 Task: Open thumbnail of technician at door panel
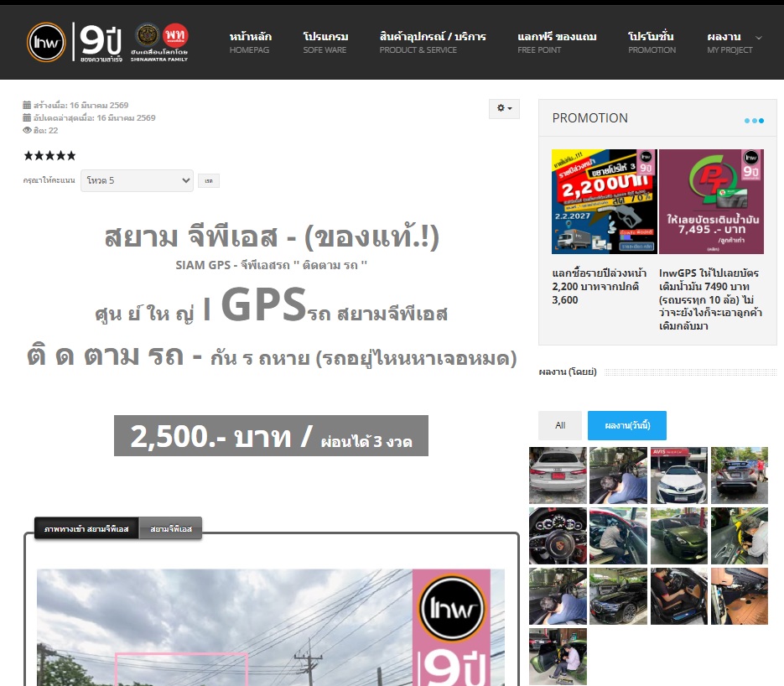coord(740,536)
